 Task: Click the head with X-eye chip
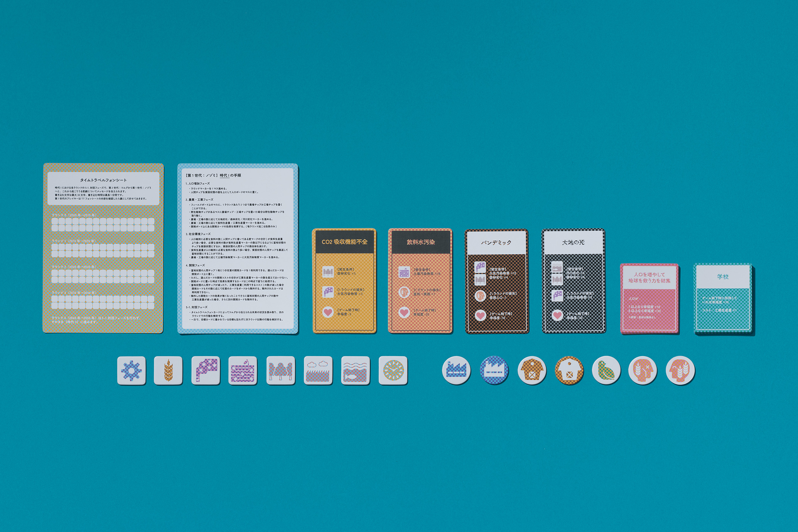pyautogui.click(x=643, y=370)
